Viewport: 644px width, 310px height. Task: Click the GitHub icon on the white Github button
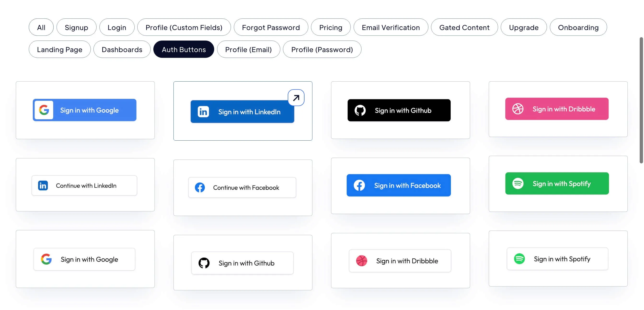(x=204, y=263)
